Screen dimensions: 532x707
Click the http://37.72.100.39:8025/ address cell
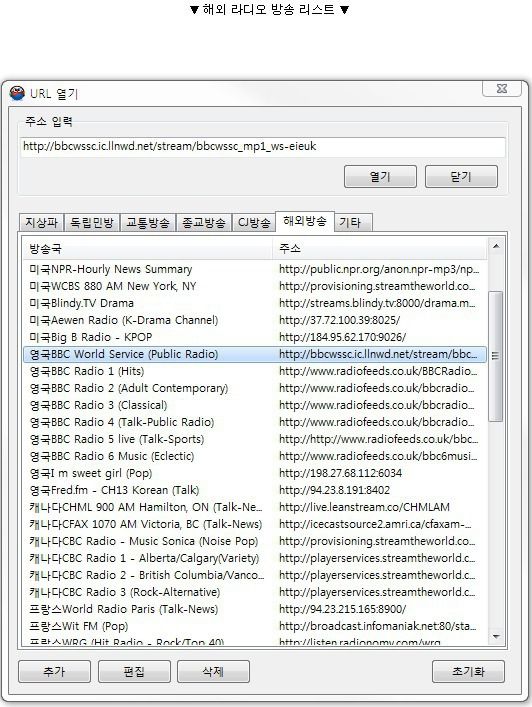click(x=339, y=320)
